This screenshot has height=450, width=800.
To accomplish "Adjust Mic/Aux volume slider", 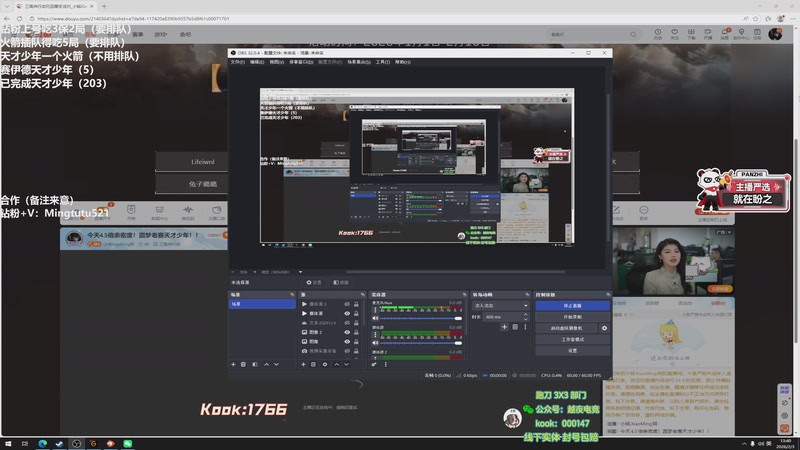I will (421, 318).
